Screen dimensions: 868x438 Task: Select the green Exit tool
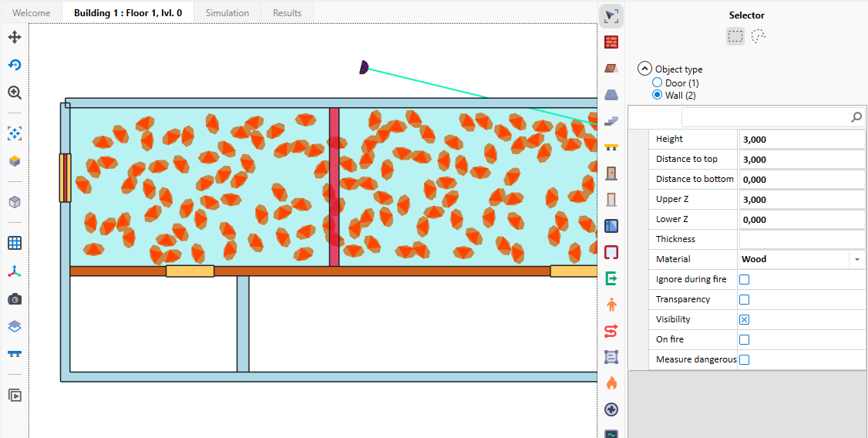point(611,278)
